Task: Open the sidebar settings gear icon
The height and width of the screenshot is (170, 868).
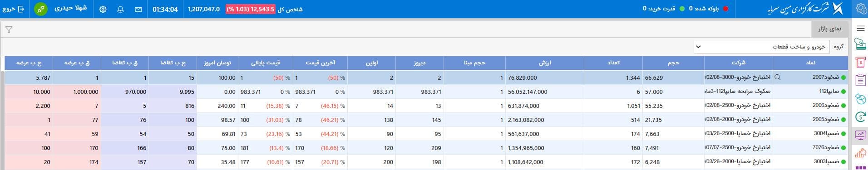Action: [861, 9]
